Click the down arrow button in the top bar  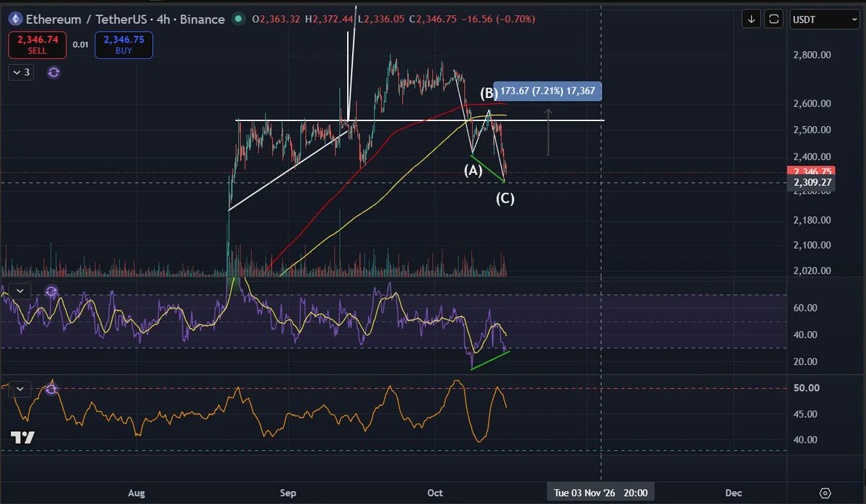(752, 19)
